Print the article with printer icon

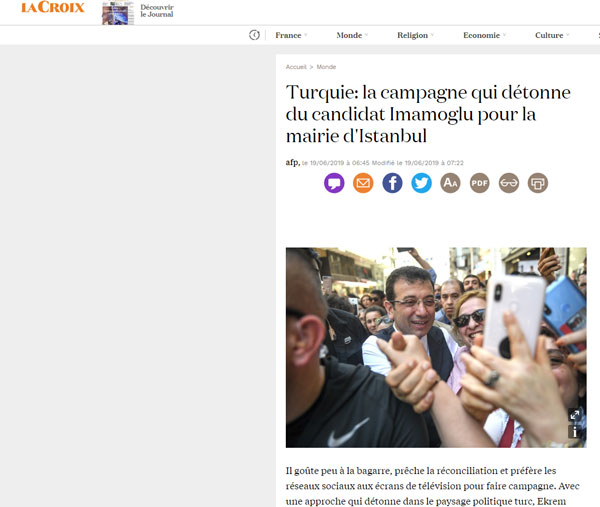538,183
